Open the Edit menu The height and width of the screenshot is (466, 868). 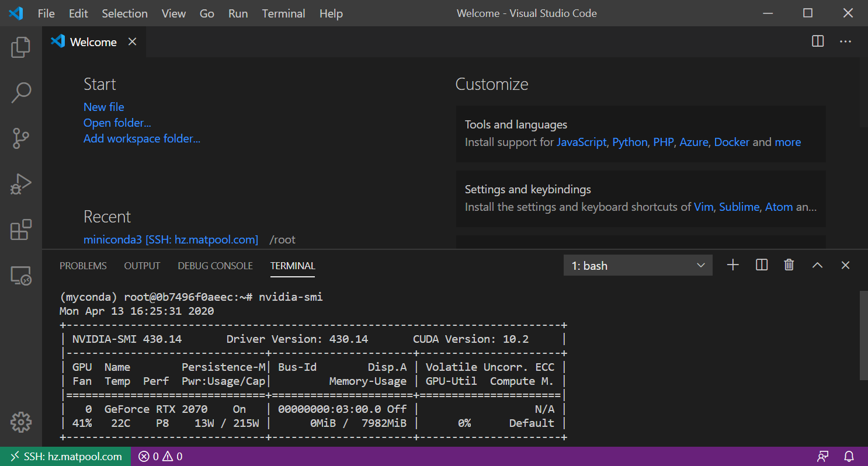(x=78, y=13)
